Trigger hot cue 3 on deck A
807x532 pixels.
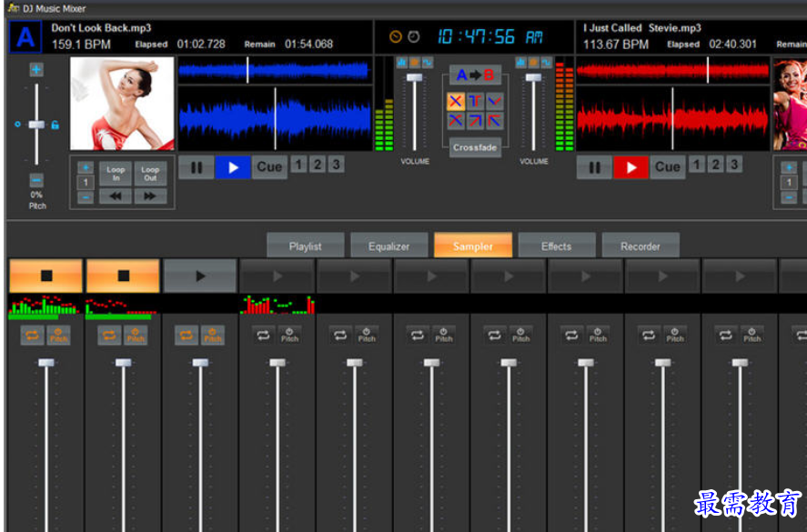coord(336,165)
